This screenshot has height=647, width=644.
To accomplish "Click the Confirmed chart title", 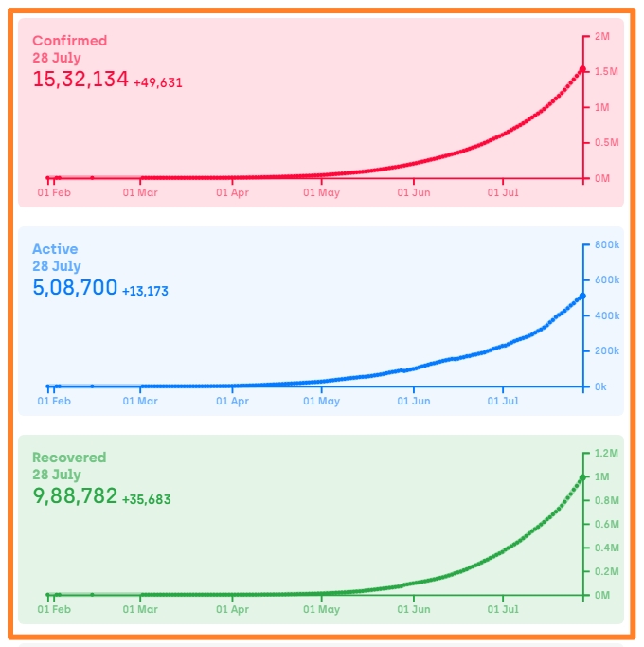I will tap(69, 41).
